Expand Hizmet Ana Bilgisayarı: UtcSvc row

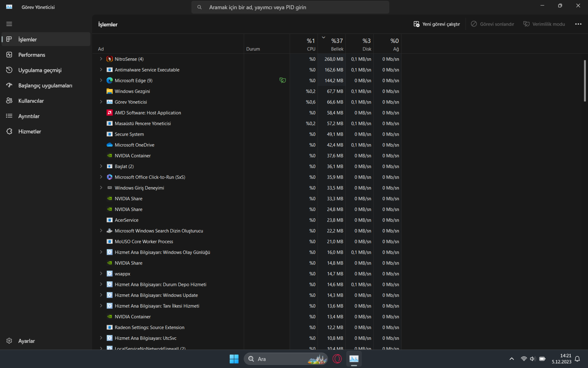(x=101, y=338)
